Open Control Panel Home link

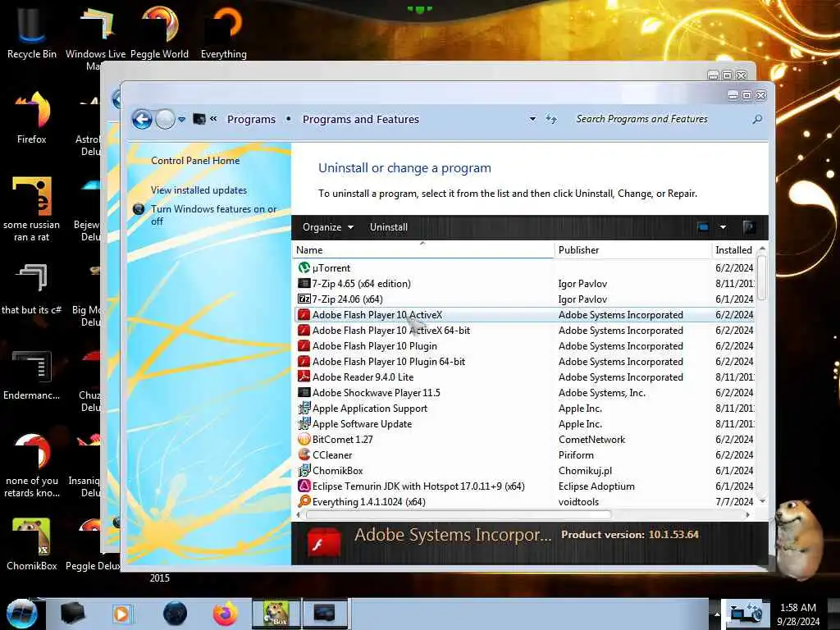(195, 161)
